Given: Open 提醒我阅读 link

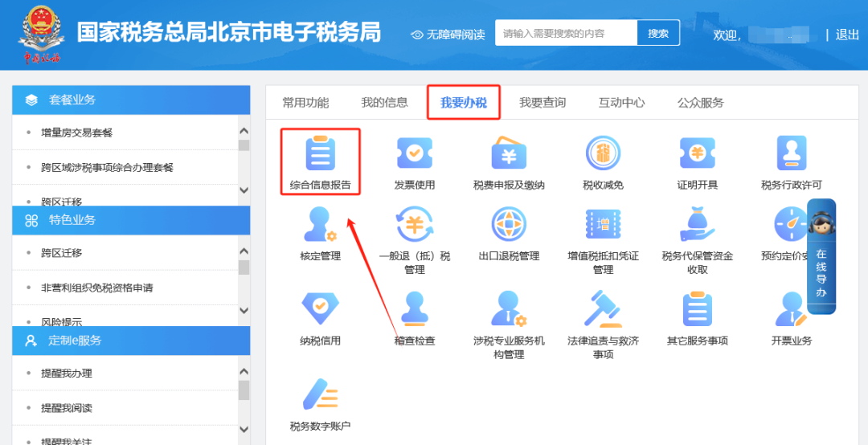Looking at the screenshot, I should [x=67, y=408].
